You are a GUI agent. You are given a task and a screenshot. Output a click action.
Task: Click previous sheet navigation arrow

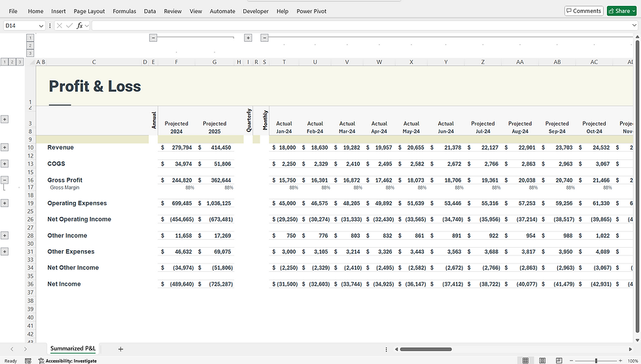coord(12,349)
